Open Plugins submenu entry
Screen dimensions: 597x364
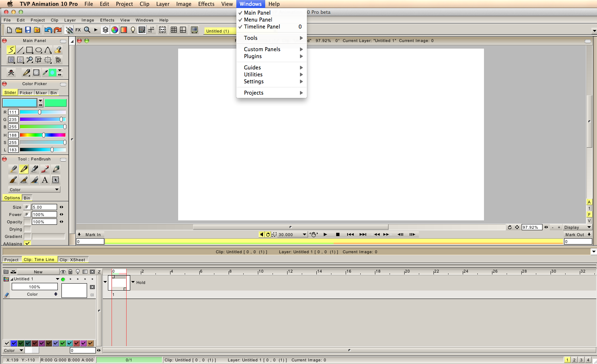(x=271, y=56)
